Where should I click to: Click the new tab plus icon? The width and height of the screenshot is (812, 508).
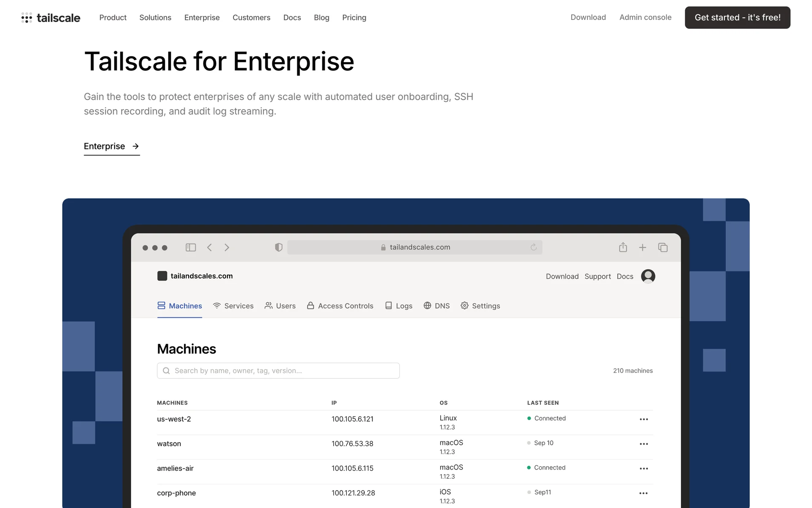(642, 247)
